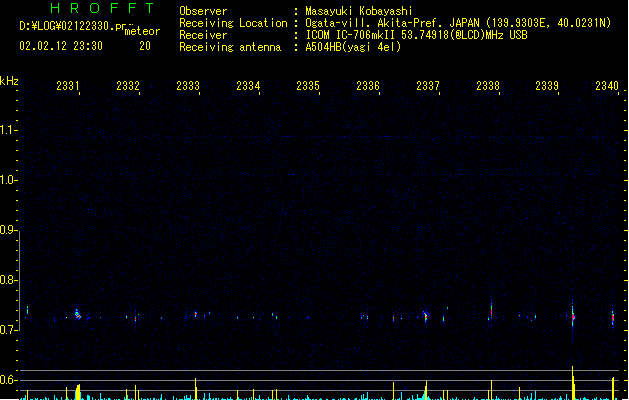Click time axis marker 2331
Viewport: 629px width, 400px height.
pyautogui.click(x=68, y=86)
